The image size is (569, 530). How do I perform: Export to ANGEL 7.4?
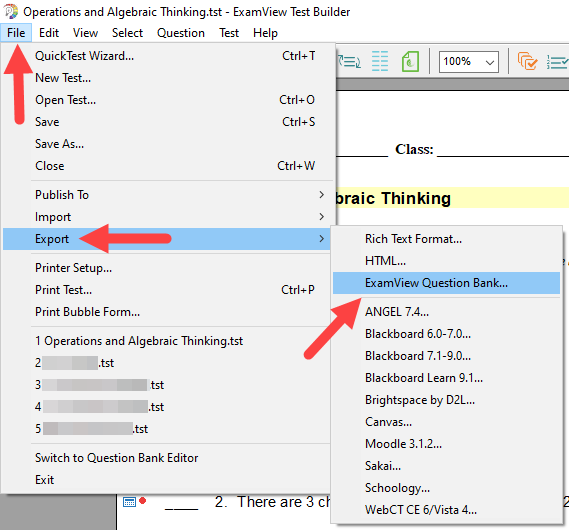click(x=446, y=312)
